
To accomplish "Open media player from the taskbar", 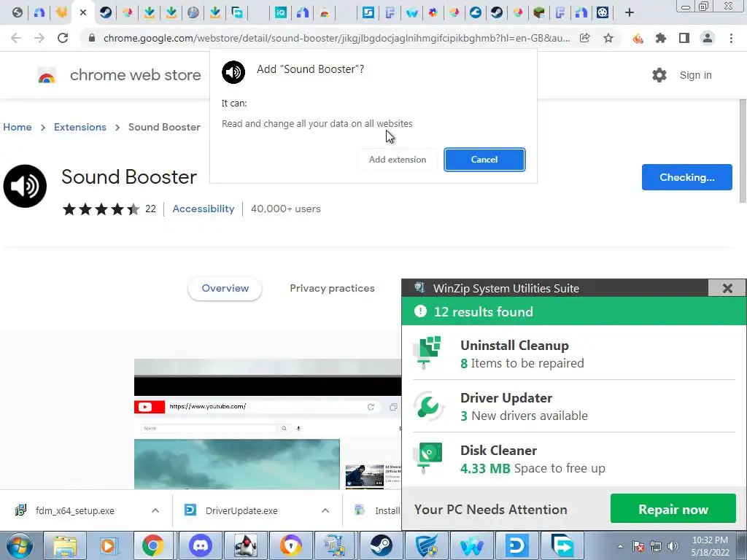I will tap(108, 545).
